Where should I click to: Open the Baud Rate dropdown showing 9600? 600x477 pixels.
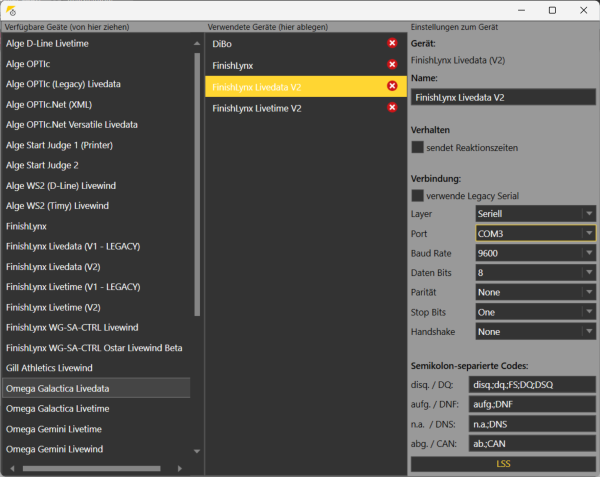pyautogui.click(x=535, y=253)
